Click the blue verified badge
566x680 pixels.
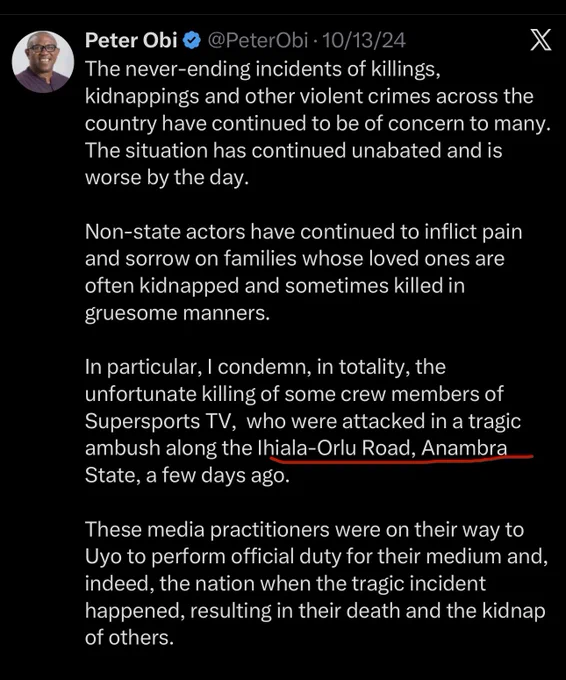pos(191,41)
